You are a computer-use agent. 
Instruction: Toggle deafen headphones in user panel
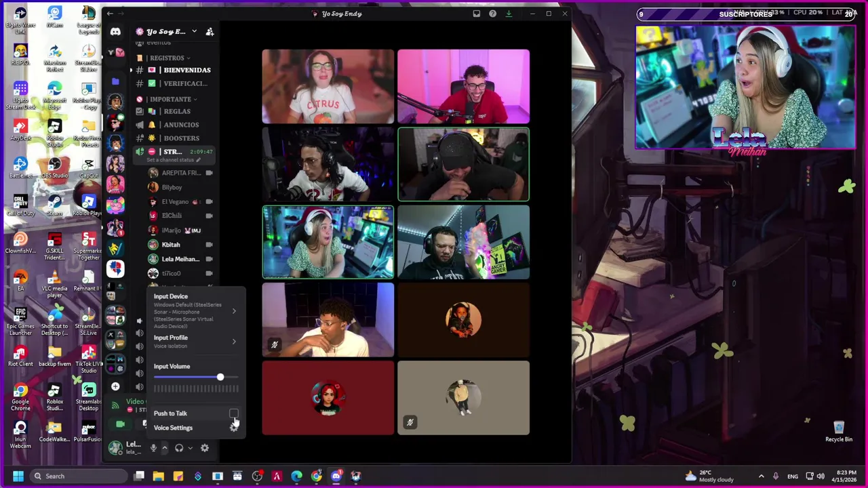179,448
